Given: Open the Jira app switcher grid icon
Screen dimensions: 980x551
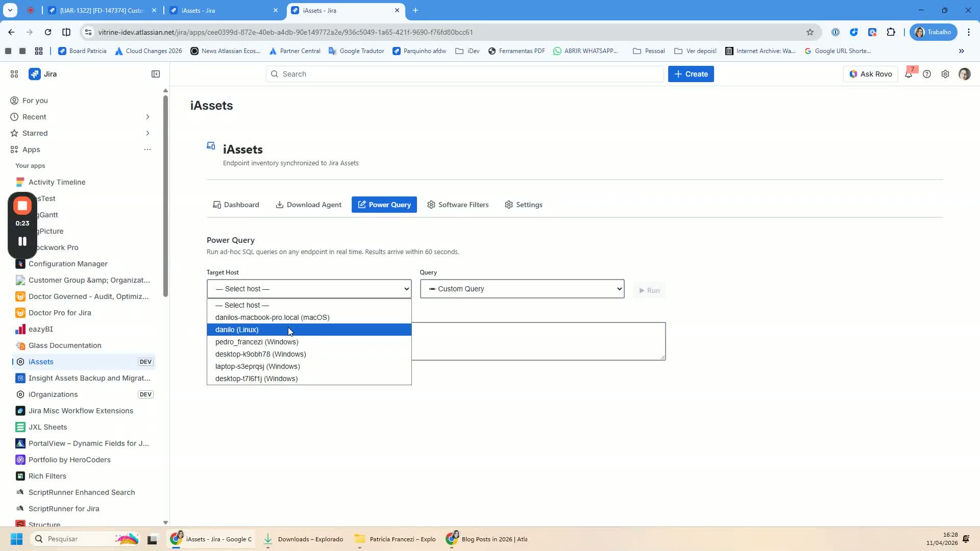Looking at the screenshot, I should 14,74.
